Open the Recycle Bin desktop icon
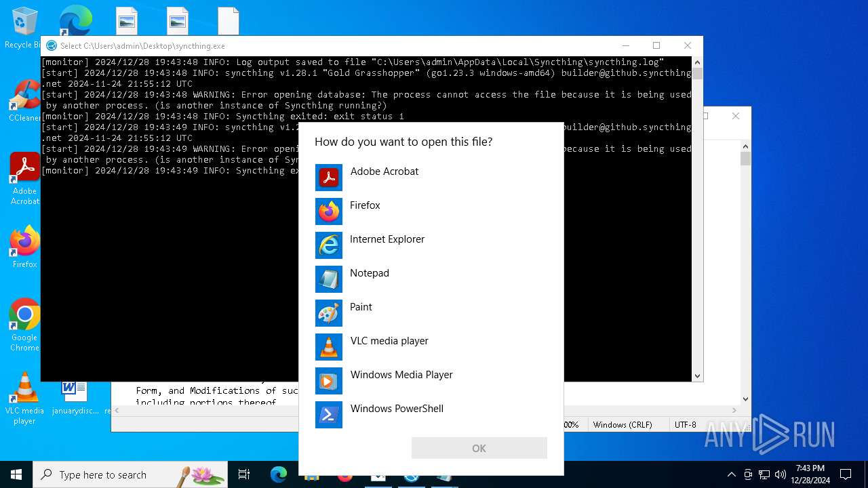 coord(24,28)
